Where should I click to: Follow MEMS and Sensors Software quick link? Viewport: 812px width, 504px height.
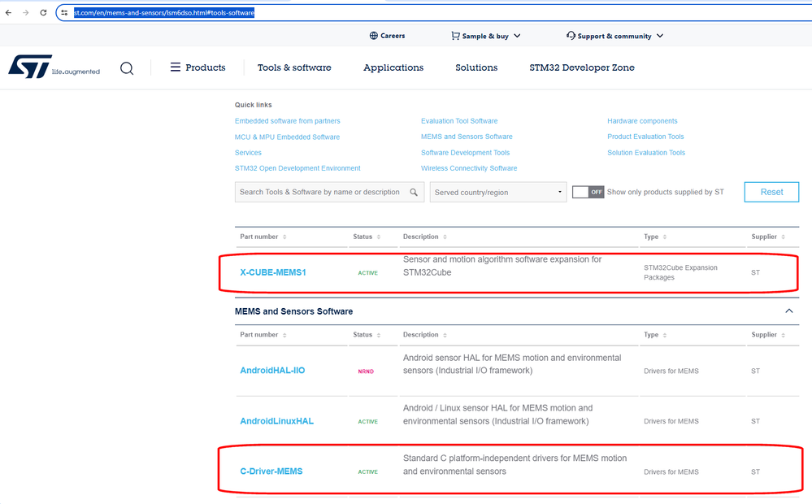pyautogui.click(x=467, y=137)
